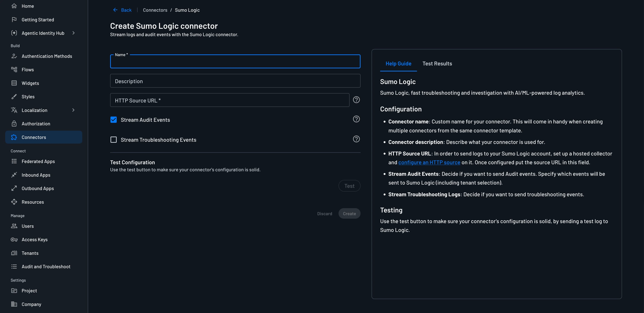Open the Widgets menu item
The height and width of the screenshot is (313, 644).
click(x=44, y=83)
